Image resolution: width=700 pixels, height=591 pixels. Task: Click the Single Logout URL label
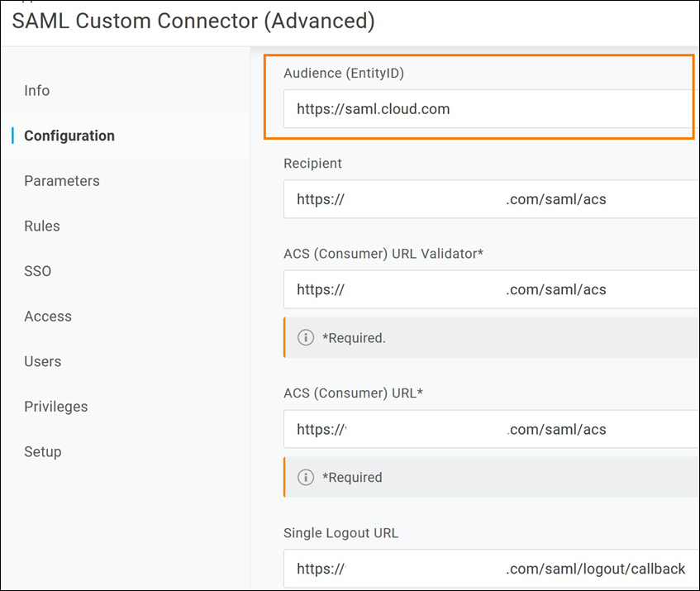click(340, 533)
